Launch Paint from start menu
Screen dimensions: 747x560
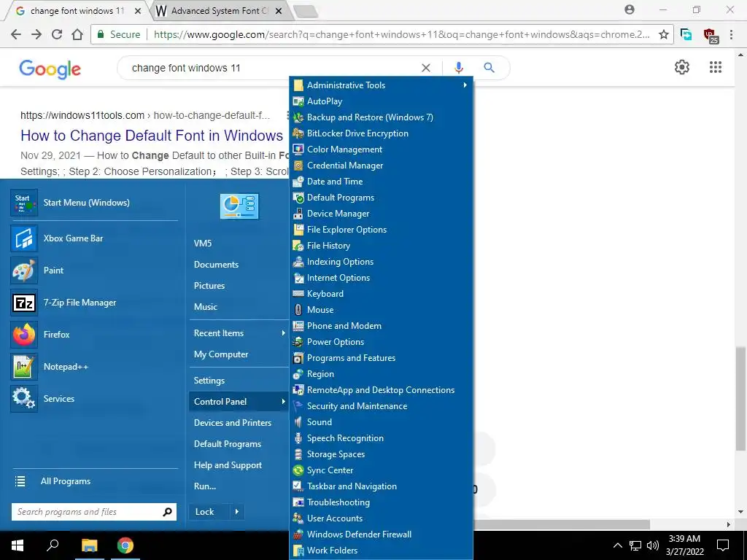click(x=94, y=271)
